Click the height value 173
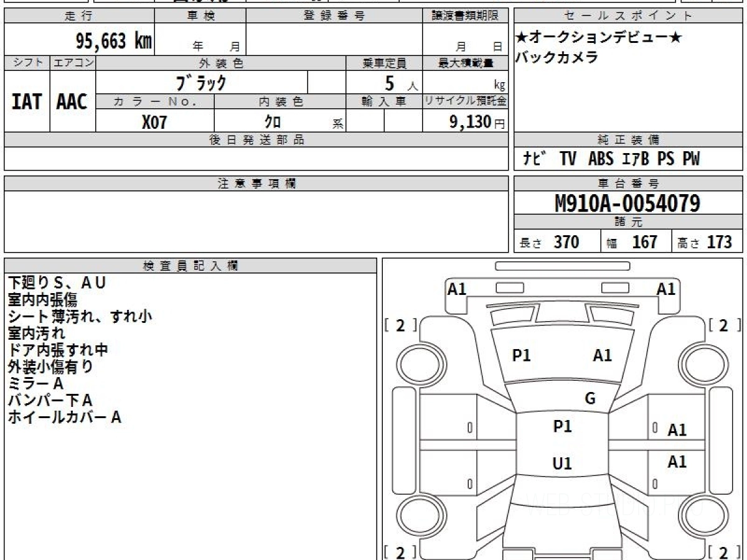This screenshot has width=747, height=560. 719,242
